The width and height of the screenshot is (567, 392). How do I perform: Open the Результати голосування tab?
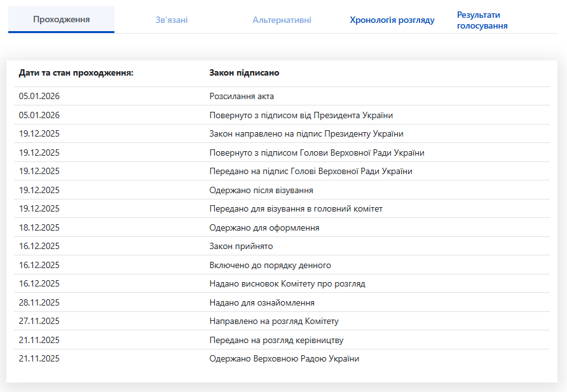pos(482,20)
